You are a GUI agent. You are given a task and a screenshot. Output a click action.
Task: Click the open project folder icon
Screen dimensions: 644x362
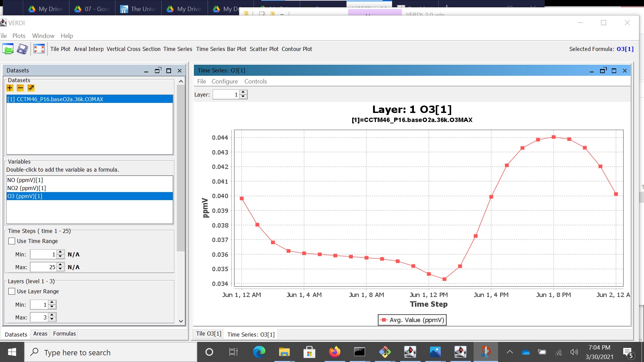[x=8, y=49]
